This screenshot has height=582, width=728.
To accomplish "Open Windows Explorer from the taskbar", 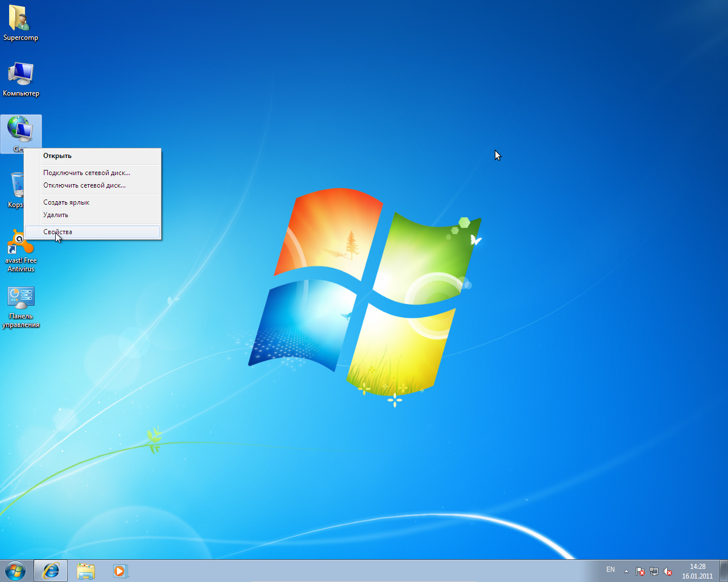I will click(x=86, y=571).
